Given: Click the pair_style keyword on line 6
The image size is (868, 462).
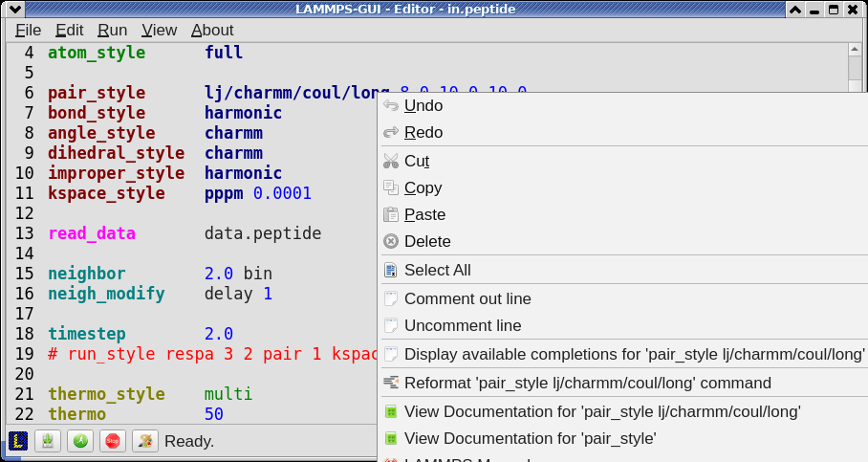Looking at the screenshot, I should [x=97, y=93].
